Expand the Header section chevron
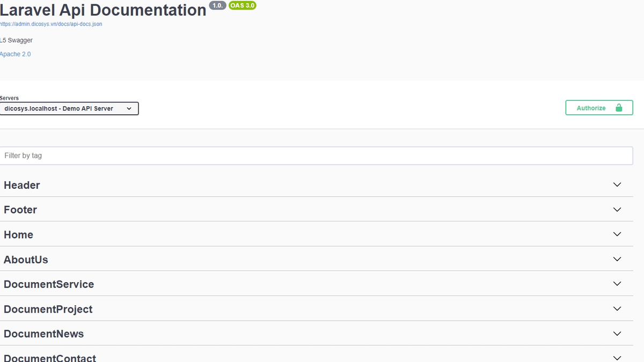Viewport: 644px width, 362px height. click(617, 184)
